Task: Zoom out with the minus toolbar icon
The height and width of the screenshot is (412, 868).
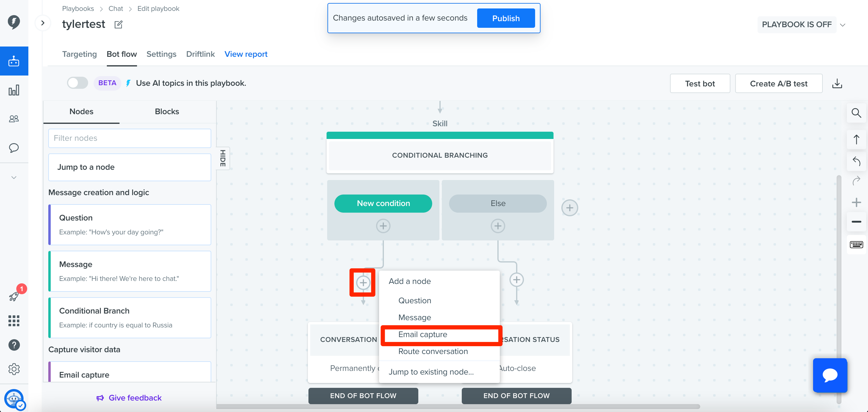Action: point(856,221)
